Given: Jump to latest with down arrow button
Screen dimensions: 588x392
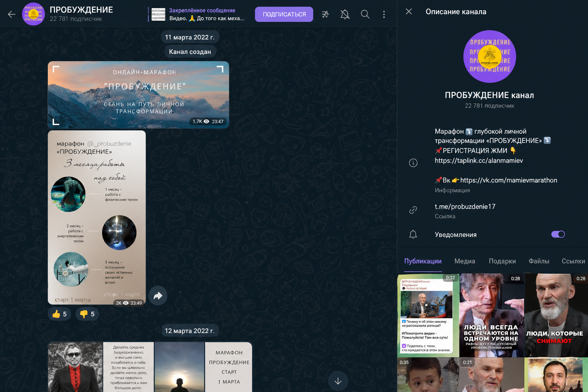Looking at the screenshot, I should [338, 381].
